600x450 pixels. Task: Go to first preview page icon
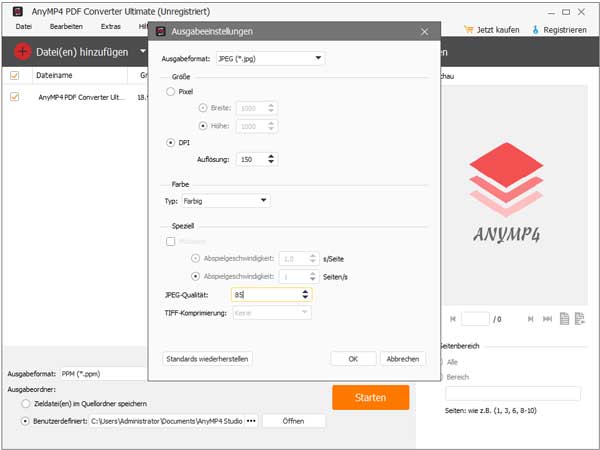coord(453,319)
